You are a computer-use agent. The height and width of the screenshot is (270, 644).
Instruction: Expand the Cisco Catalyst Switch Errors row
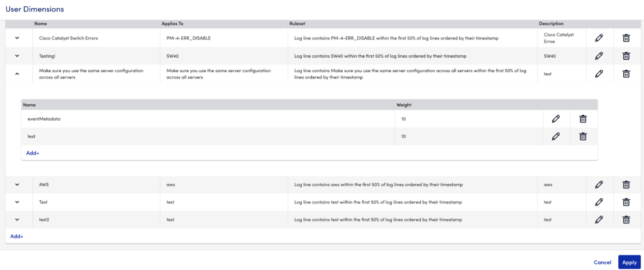tap(18, 38)
